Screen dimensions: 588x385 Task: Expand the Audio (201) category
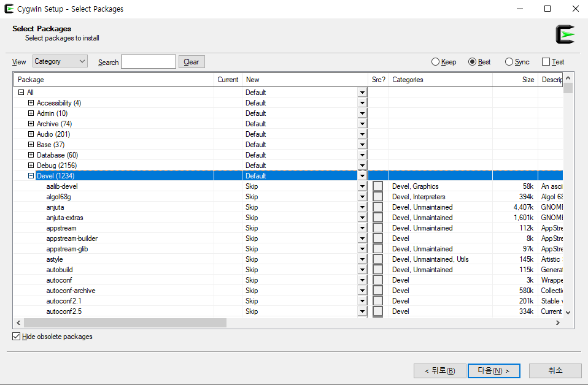[31, 134]
